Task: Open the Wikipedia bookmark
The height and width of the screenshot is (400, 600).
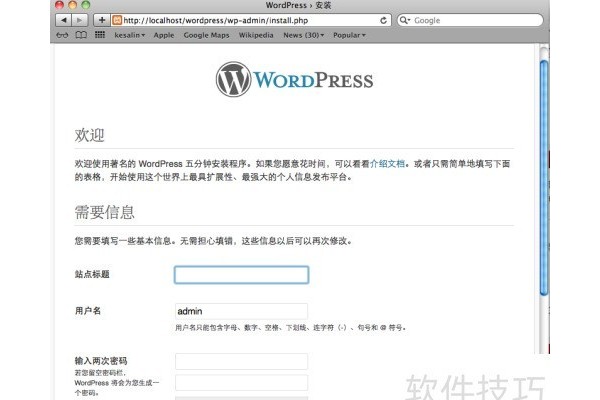Action: [x=256, y=35]
